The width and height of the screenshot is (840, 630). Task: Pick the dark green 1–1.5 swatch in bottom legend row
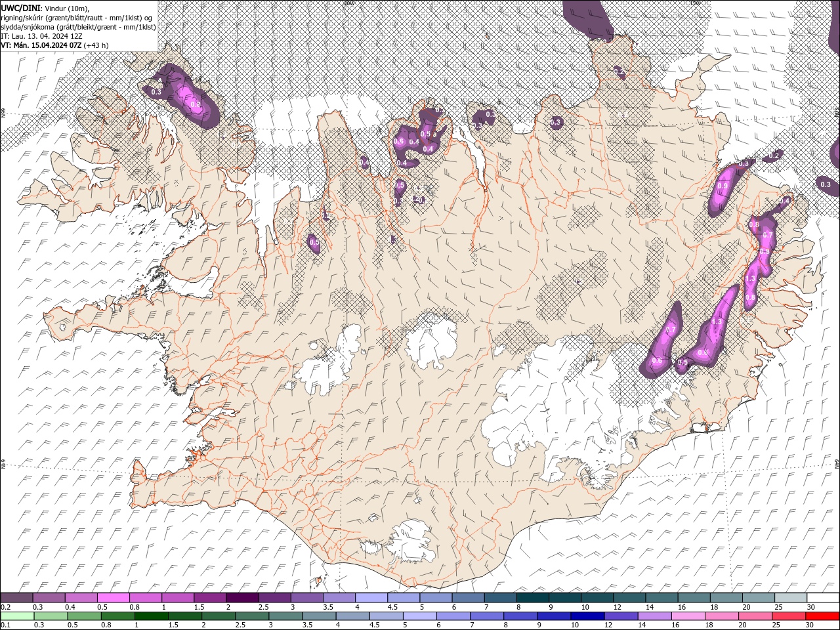(152, 616)
